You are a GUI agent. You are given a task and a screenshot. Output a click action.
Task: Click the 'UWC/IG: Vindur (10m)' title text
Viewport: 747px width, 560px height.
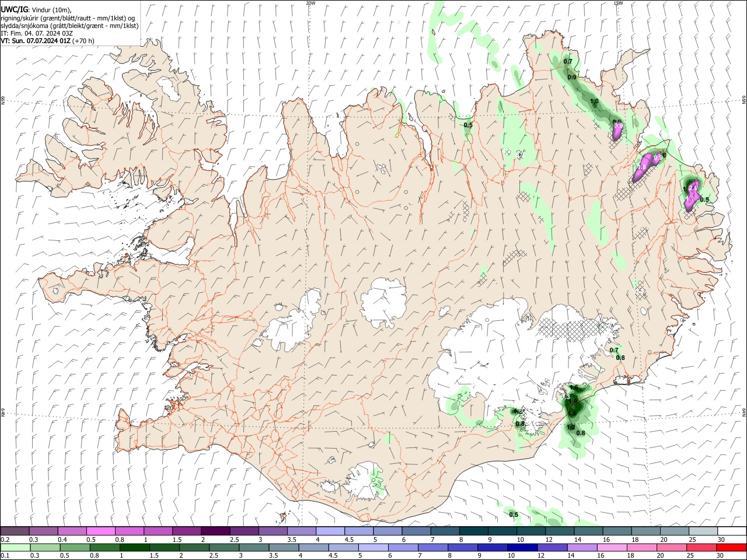[x=36, y=10]
